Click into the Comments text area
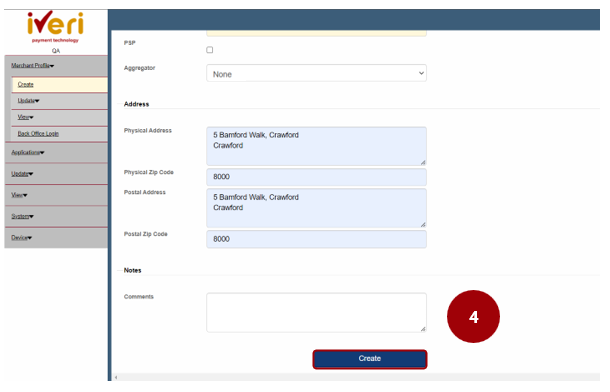Image resolution: width=610 pixels, height=392 pixels. coord(316,313)
